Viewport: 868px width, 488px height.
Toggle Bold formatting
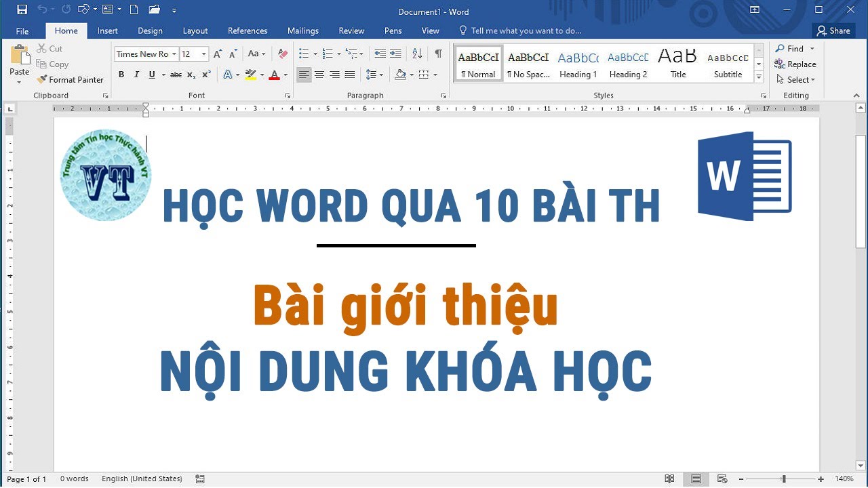click(x=121, y=75)
